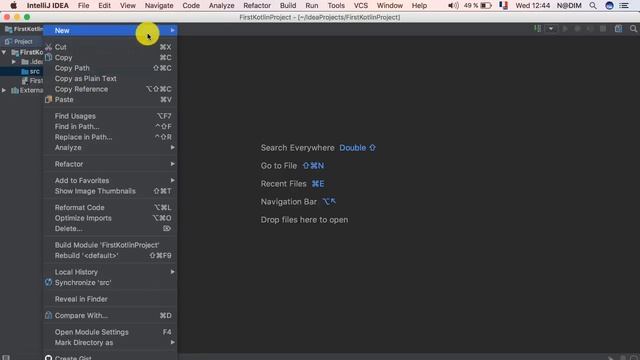The width and height of the screenshot is (640, 360).
Task: Click the Debug toolbar icon
Action: [577, 29]
